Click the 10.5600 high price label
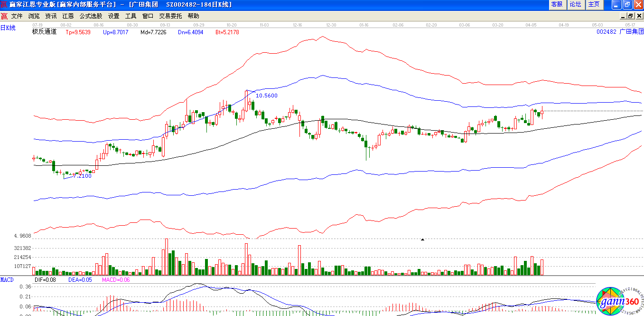The height and width of the screenshot is (316, 644). point(267,96)
